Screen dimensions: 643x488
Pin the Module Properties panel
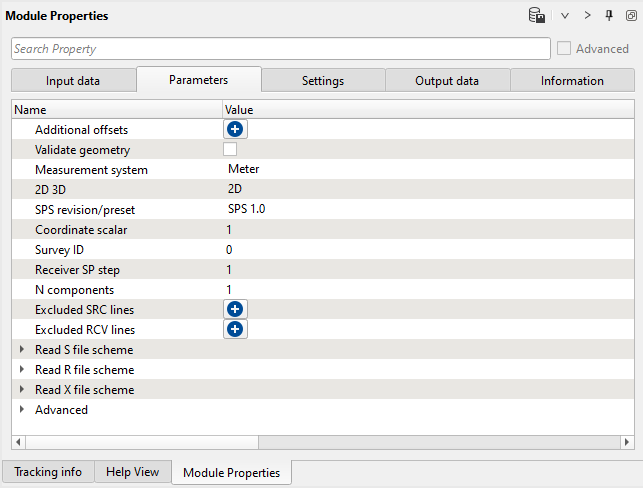tap(609, 16)
